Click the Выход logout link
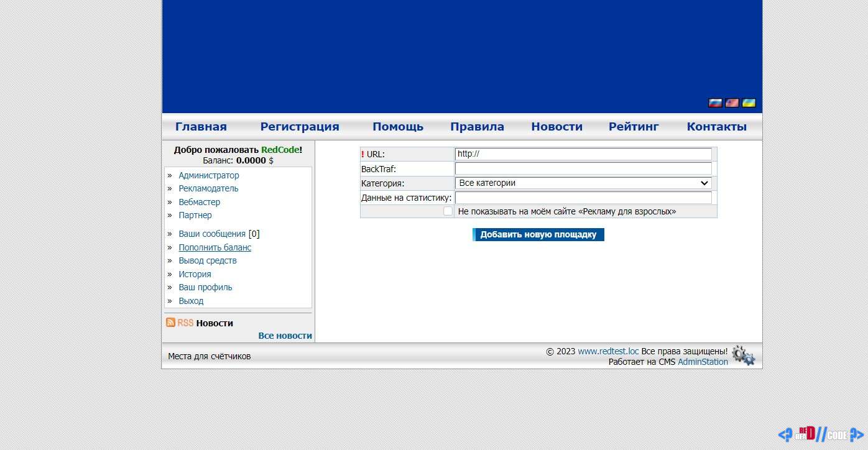Image resolution: width=868 pixels, height=450 pixels. tap(191, 301)
